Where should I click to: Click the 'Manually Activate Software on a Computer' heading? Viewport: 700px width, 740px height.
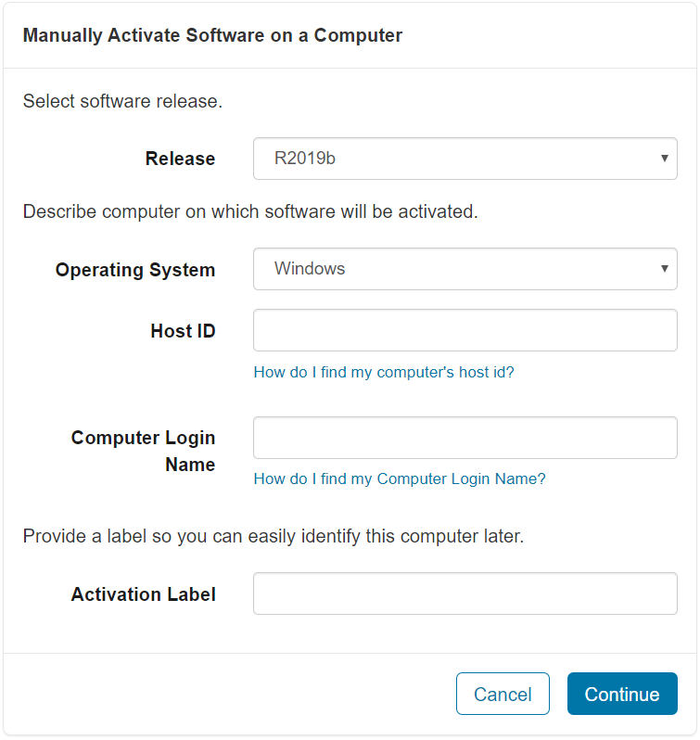[212, 35]
